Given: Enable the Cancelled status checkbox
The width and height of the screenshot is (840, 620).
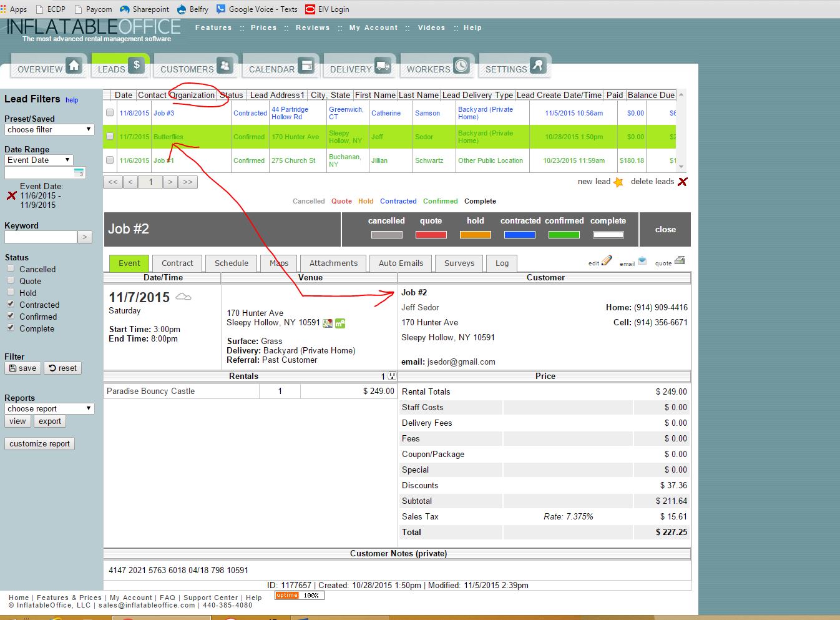Looking at the screenshot, I should coord(11,268).
